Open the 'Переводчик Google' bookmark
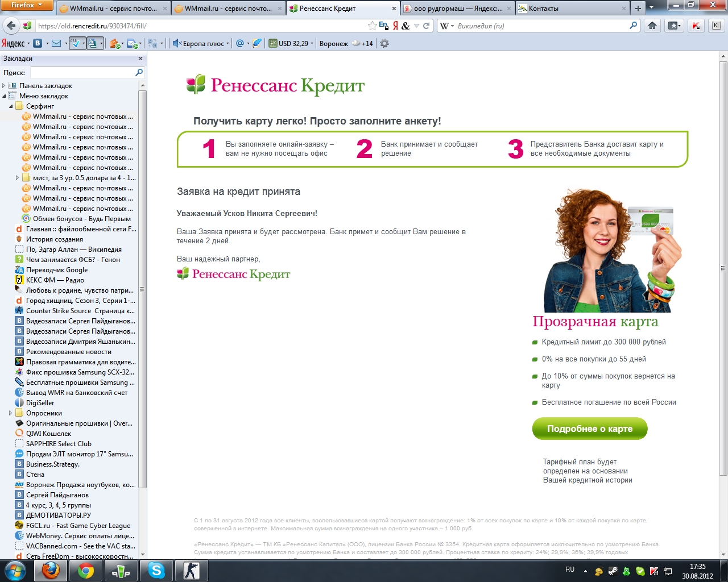The height and width of the screenshot is (582, 728). (51, 270)
